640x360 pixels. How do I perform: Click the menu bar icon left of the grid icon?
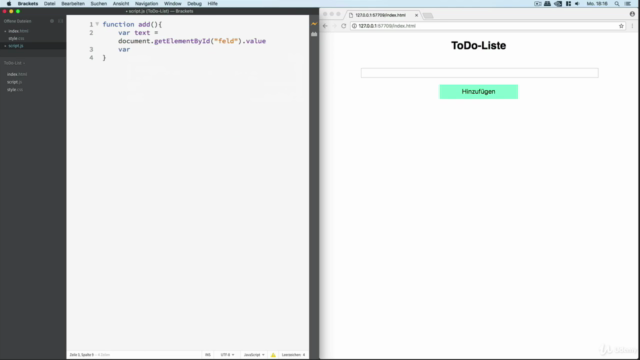pyautogui.click(x=558, y=4)
